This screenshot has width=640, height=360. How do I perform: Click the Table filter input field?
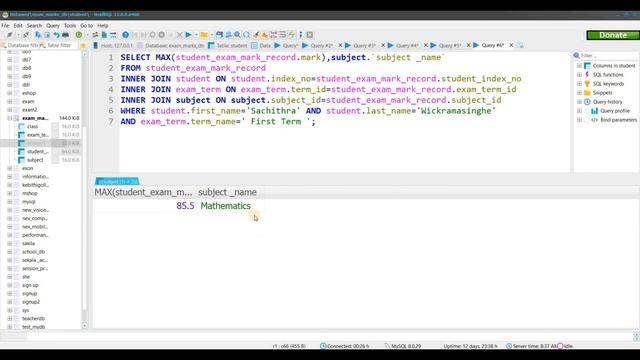[x=59, y=45]
